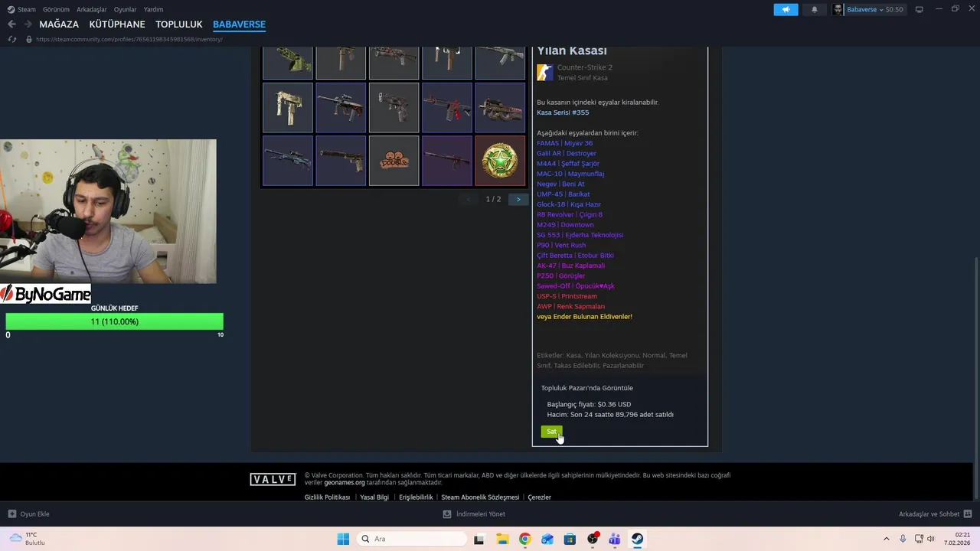Switch to the MAĞAZA tab

tap(59, 24)
